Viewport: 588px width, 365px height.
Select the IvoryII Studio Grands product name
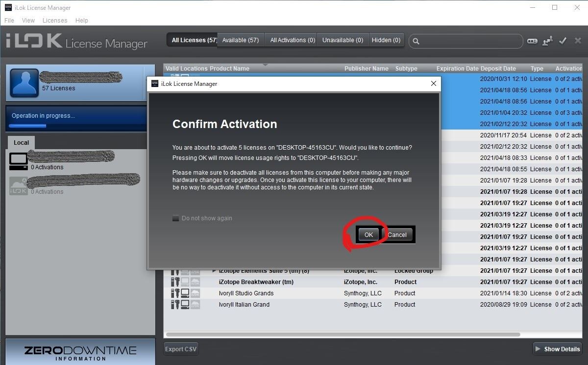click(x=246, y=293)
